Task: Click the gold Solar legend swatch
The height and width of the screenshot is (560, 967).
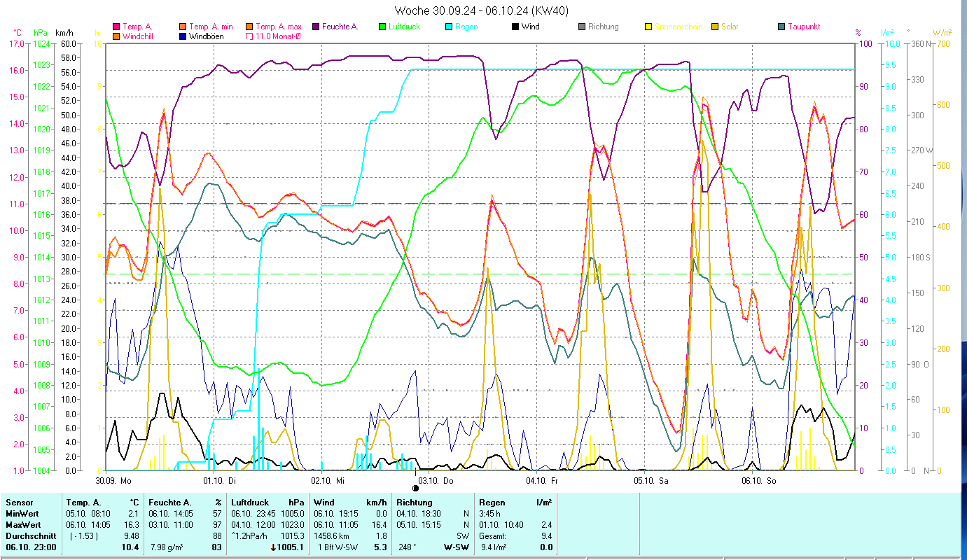Action: click(x=715, y=27)
